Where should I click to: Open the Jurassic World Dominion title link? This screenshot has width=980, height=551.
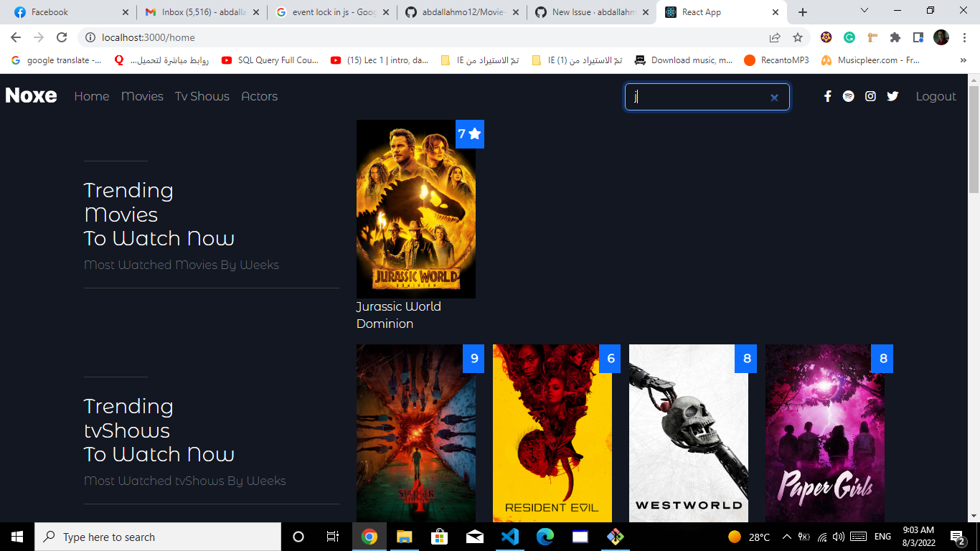pyautogui.click(x=399, y=314)
